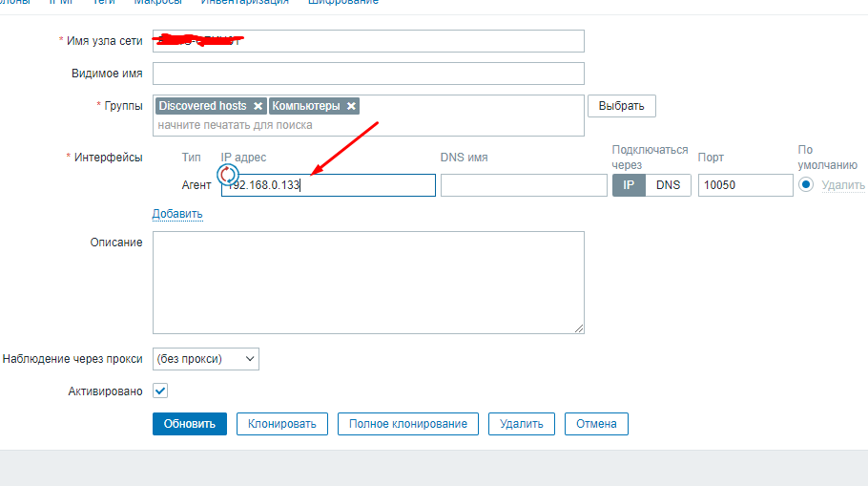Click the Полное клонирование button
The image size is (868, 486).
(408, 424)
